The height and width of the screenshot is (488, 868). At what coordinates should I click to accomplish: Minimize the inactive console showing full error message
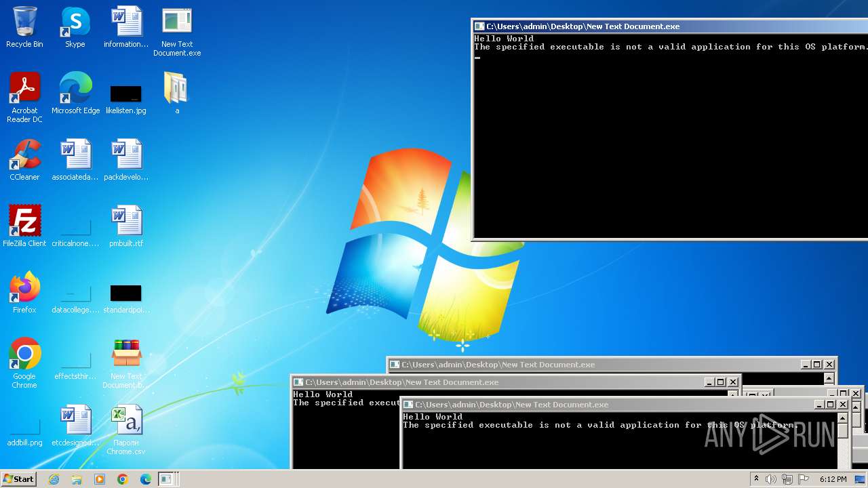coord(818,405)
